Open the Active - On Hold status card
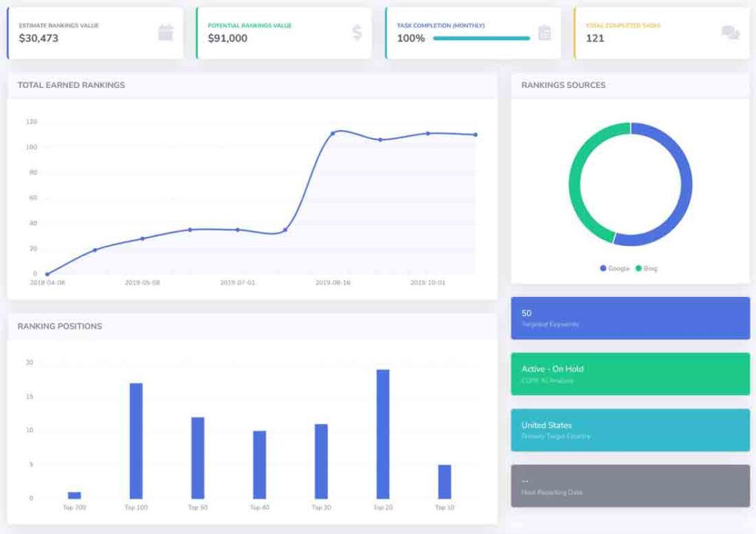The height and width of the screenshot is (534, 756). tap(630, 374)
